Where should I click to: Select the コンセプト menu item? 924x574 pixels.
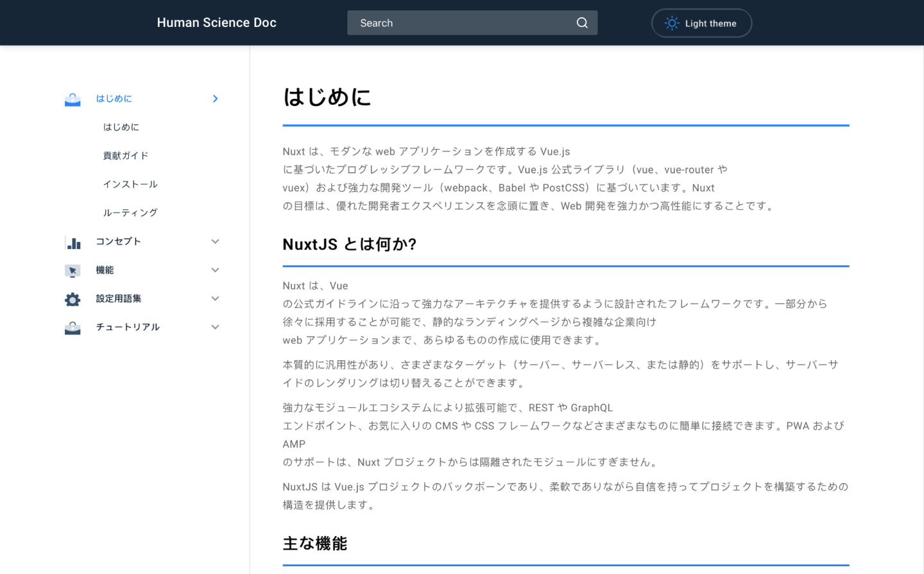tap(118, 241)
